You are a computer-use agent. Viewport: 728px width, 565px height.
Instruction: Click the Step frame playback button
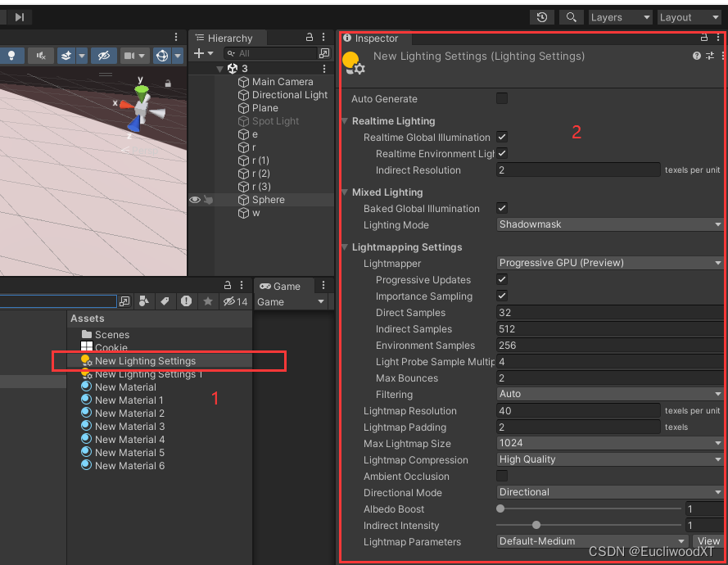point(19,17)
